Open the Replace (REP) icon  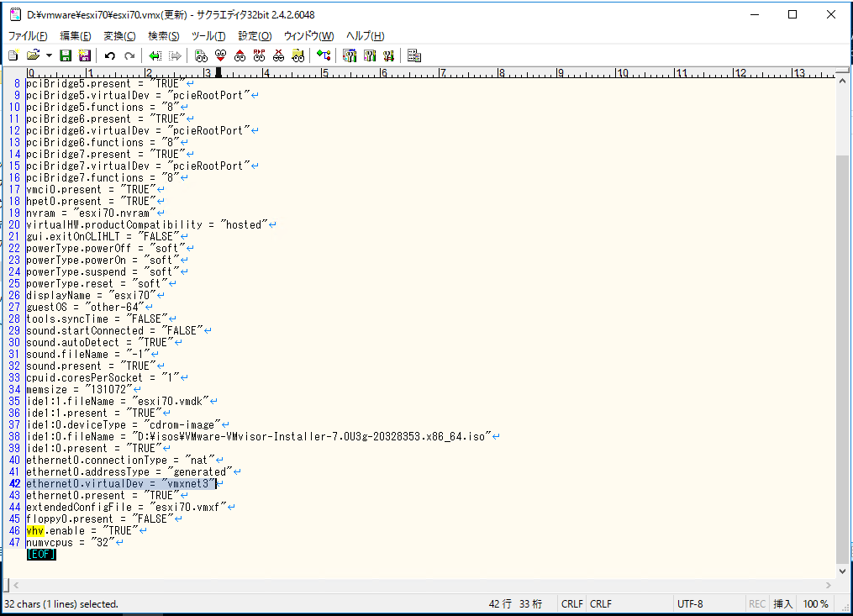pos(259,55)
